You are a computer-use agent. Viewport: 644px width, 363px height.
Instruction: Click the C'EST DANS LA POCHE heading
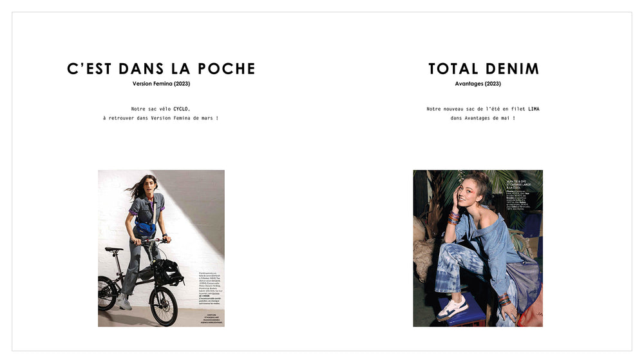[x=161, y=68]
